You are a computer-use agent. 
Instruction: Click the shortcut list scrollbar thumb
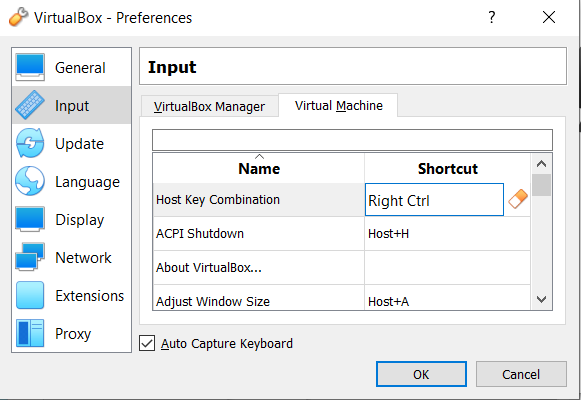point(541,185)
